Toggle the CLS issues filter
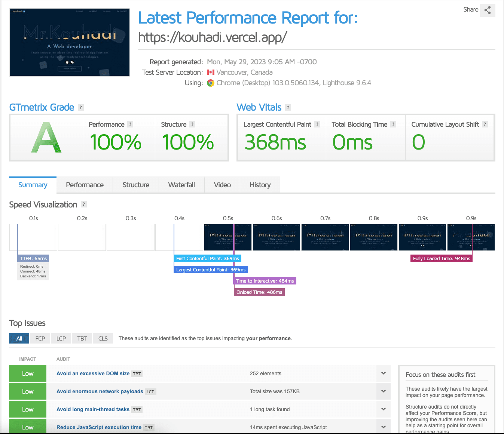This screenshot has width=504, height=434. click(x=103, y=338)
